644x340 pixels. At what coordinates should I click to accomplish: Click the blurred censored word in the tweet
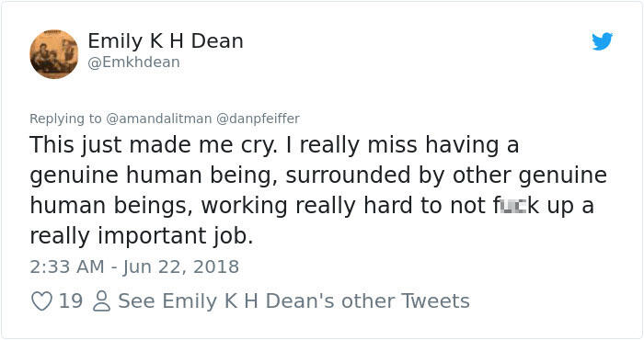tap(512, 206)
